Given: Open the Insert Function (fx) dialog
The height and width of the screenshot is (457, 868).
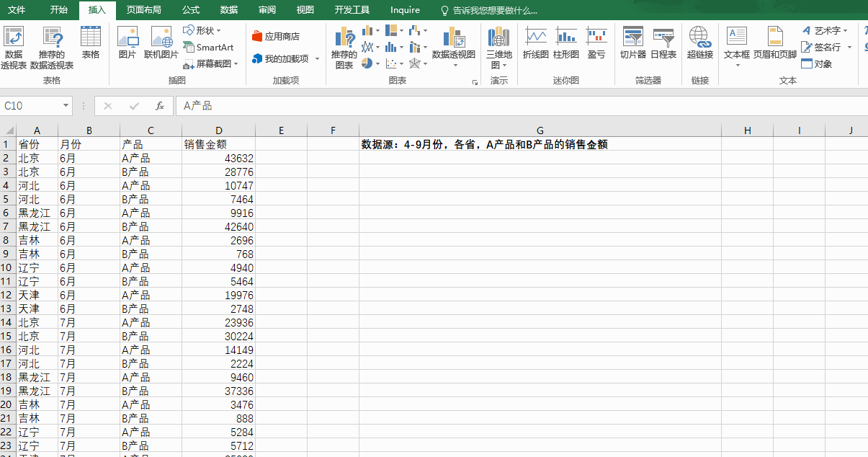Looking at the screenshot, I should point(160,106).
